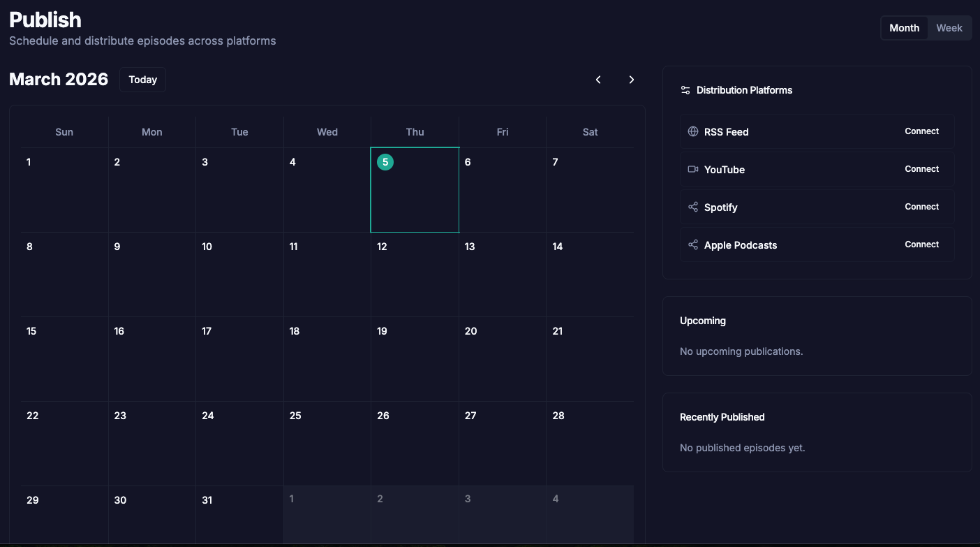Screen dimensions: 980x547
Task: Click the YouTube camera icon
Action: click(693, 169)
